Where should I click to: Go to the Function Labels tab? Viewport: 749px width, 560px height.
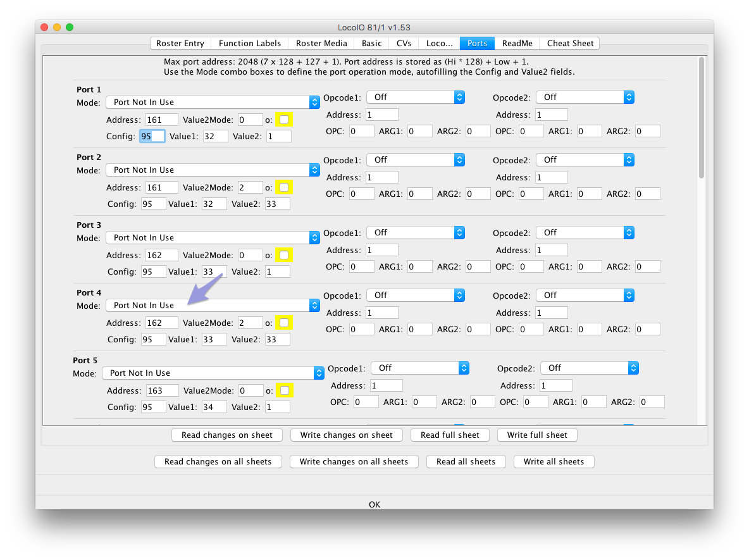click(250, 44)
